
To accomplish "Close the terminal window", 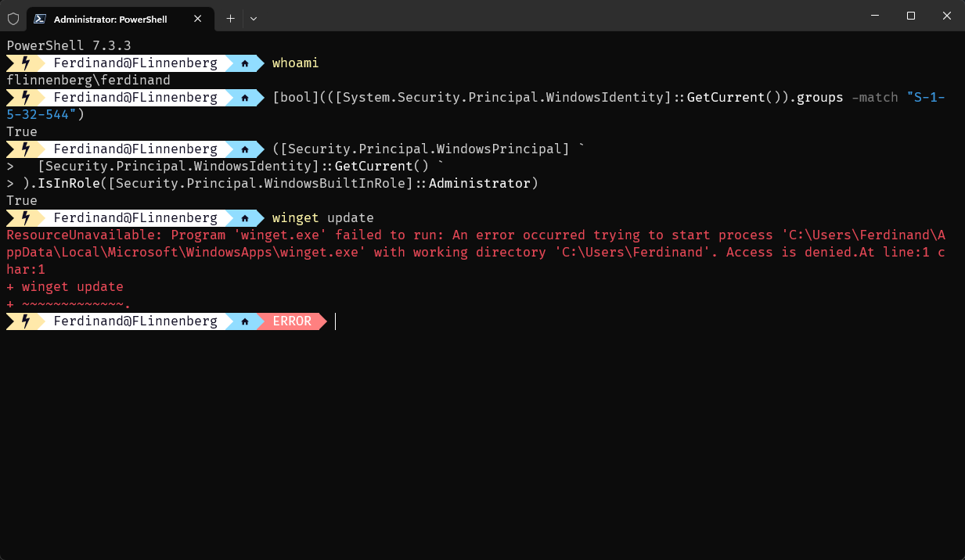I will (x=947, y=16).
